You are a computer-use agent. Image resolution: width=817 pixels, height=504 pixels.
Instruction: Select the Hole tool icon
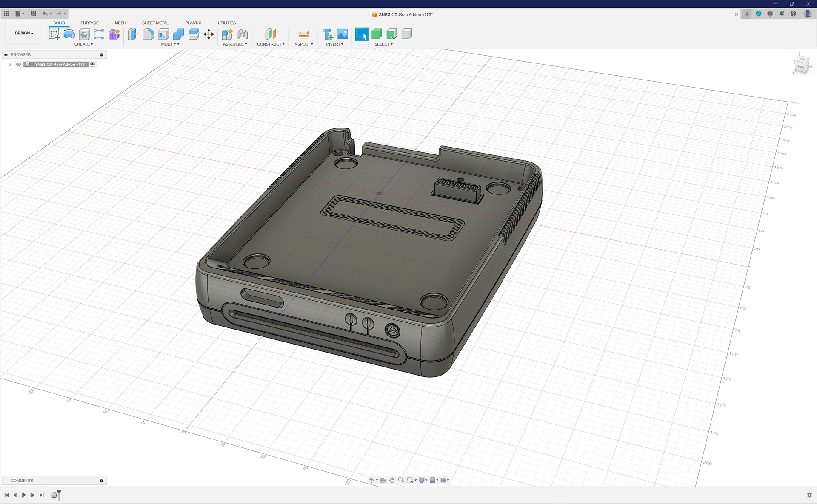(84, 34)
